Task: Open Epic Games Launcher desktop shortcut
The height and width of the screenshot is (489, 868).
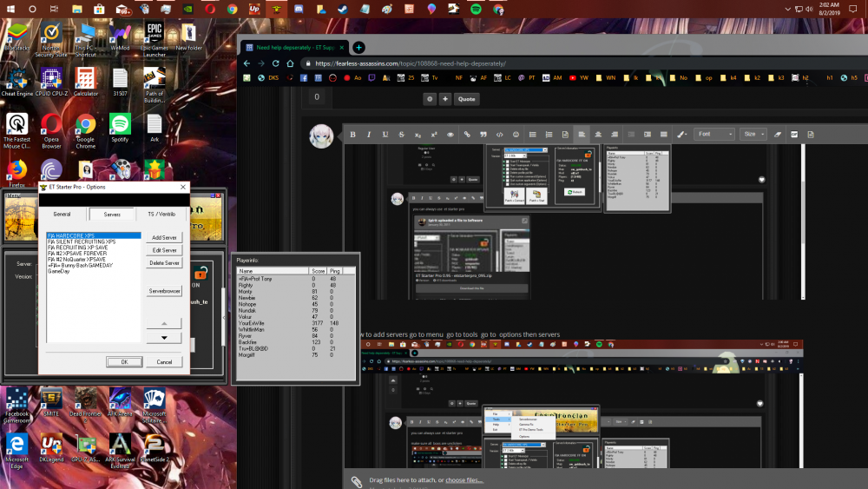Action: coord(155,39)
